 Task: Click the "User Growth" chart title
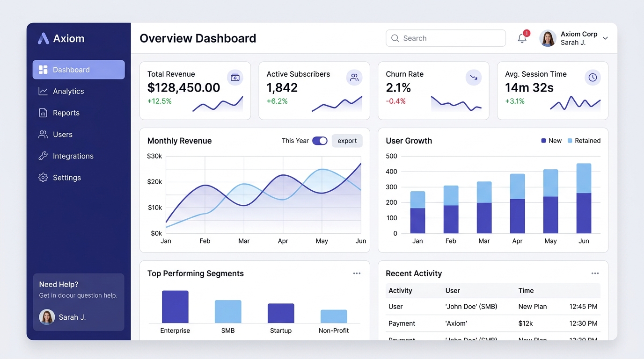tap(409, 141)
